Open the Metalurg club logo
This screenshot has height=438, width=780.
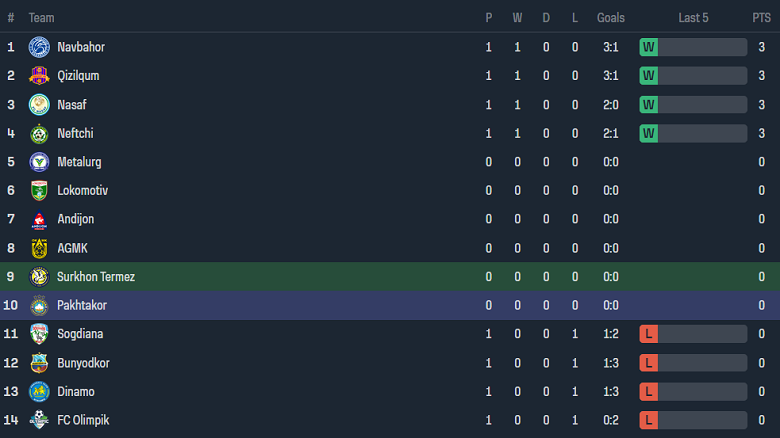(x=39, y=162)
